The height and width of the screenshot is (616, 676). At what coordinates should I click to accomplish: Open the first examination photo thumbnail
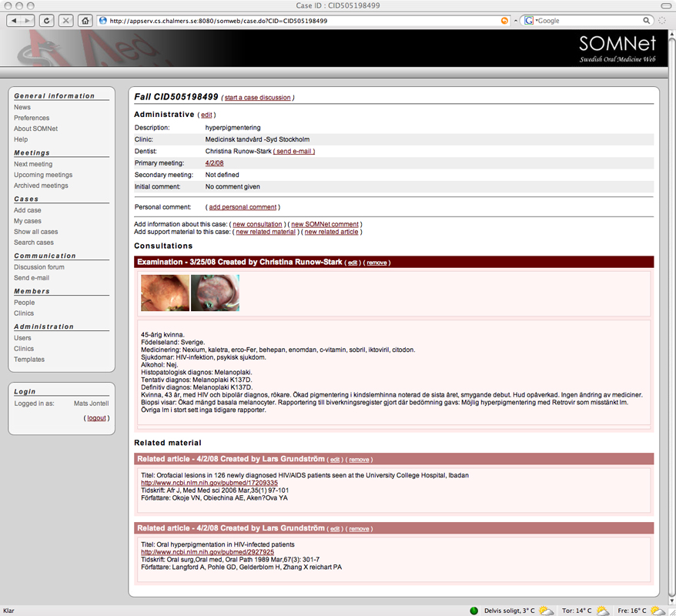pos(165,293)
